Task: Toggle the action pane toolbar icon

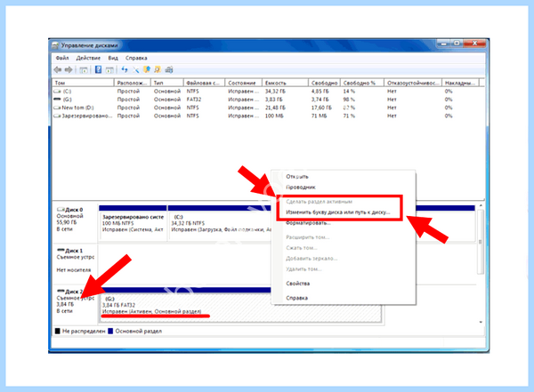Action: tap(109, 70)
